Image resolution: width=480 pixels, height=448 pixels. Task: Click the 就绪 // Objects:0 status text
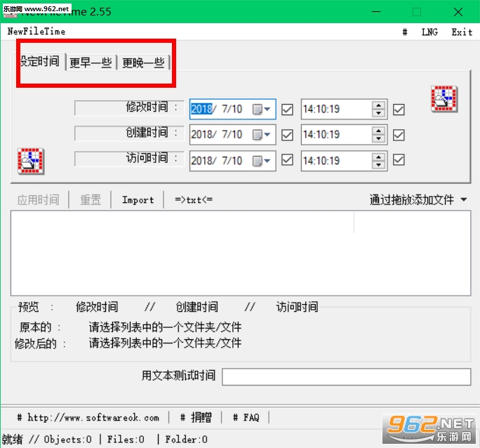[47, 440]
